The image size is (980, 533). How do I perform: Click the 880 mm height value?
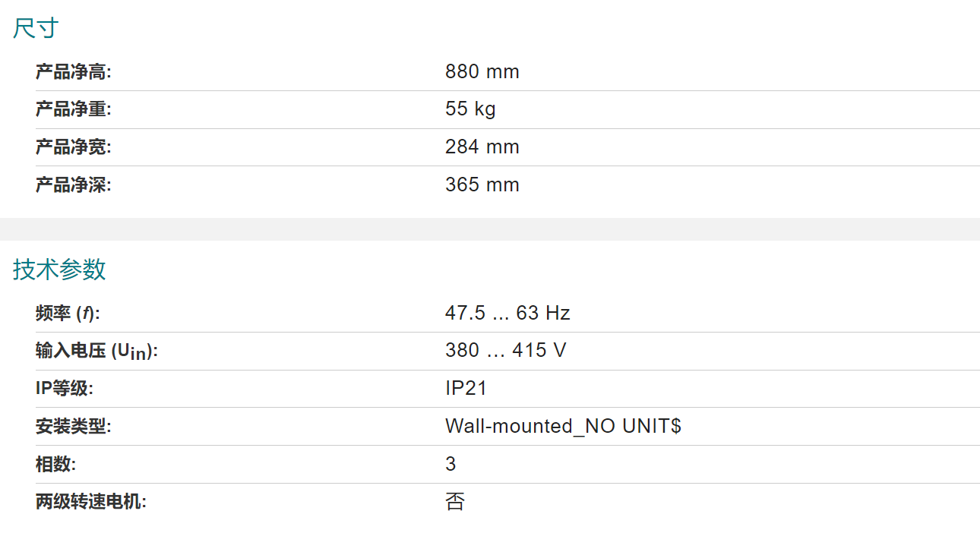coord(482,72)
